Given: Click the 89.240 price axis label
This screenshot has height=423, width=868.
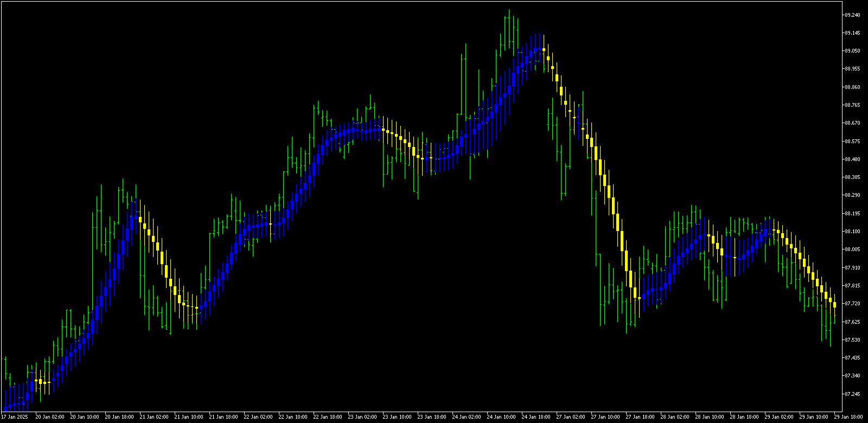Looking at the screenshot, I should click(852, 15).
